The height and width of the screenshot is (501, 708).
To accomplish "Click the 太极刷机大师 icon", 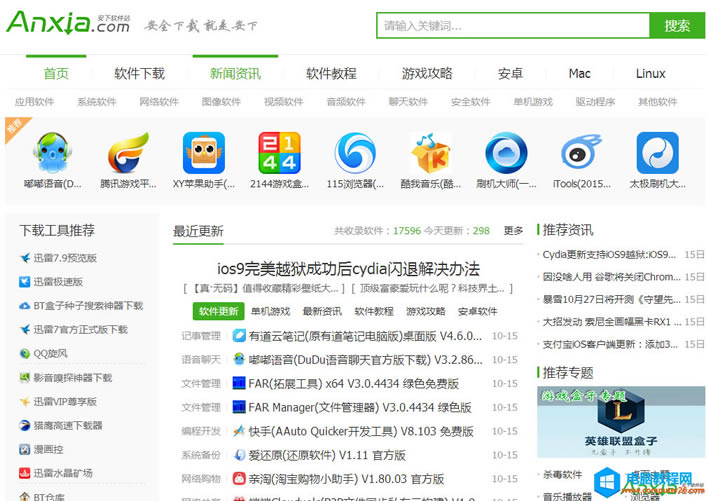I will [657, 154].
